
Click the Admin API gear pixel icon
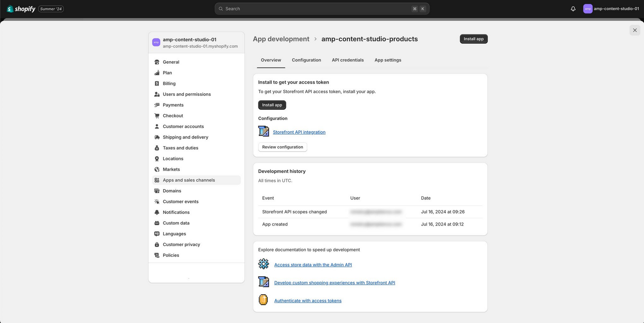(x=263, y=264)
